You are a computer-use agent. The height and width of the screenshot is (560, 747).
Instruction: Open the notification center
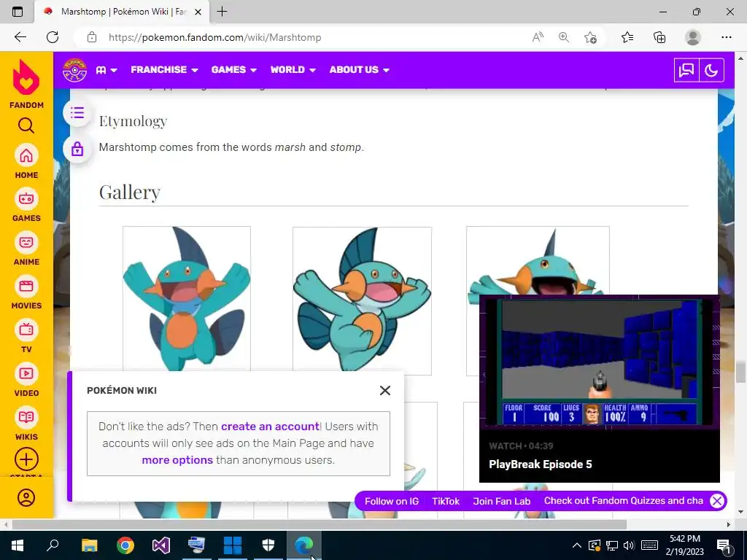coord(724,545)
